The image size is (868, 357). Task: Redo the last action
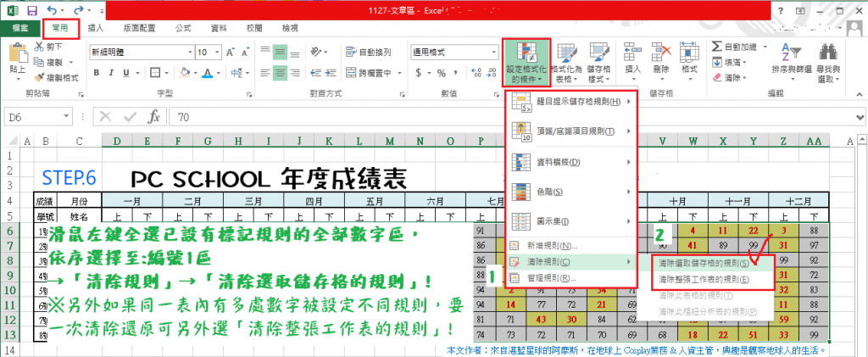coord(78,10)
